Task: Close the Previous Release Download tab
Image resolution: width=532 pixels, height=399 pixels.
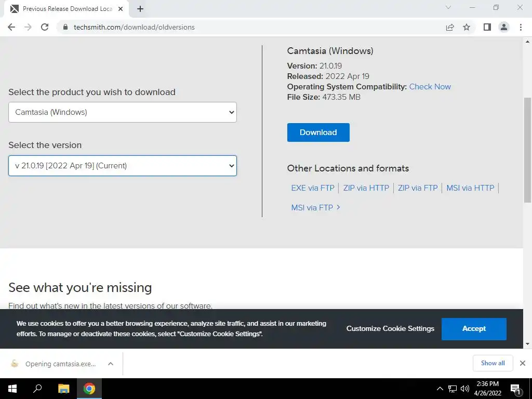Action: coord(121,9)
